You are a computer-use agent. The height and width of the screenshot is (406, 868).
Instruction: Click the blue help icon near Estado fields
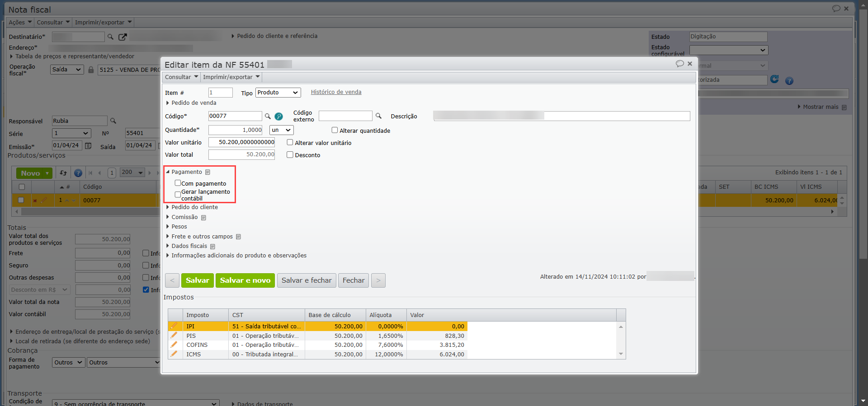(x=789, y=81)
